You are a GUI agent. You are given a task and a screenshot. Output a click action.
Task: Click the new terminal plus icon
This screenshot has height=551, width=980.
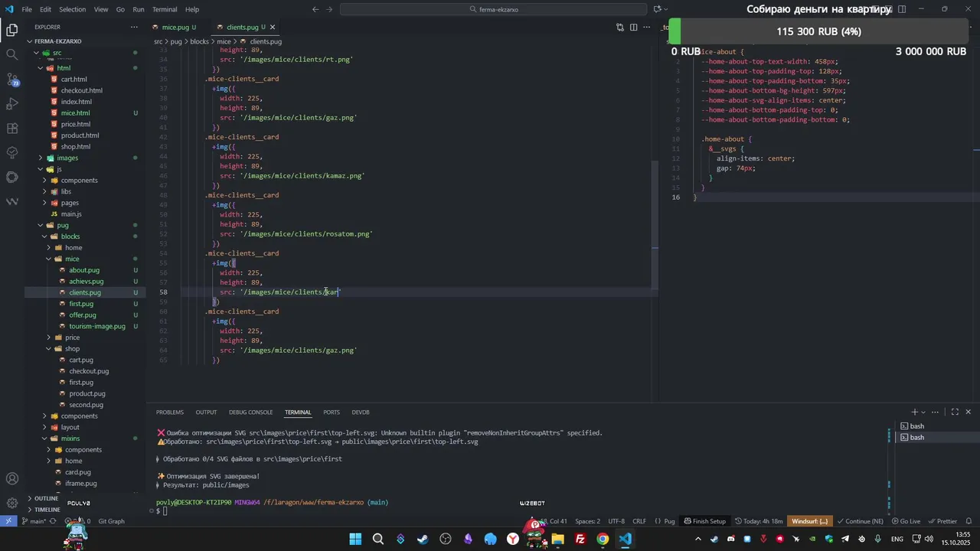pos(914,412)
